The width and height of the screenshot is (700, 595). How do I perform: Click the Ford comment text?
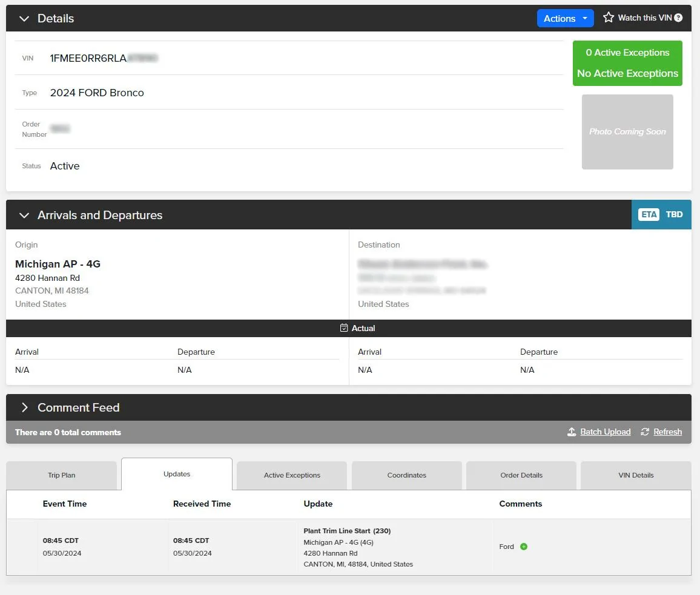click(506, 547)
